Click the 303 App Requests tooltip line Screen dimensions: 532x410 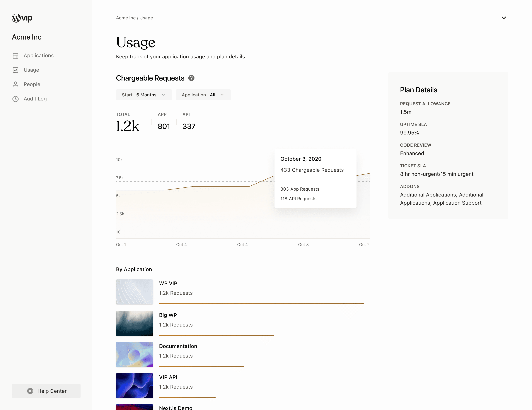300,189
